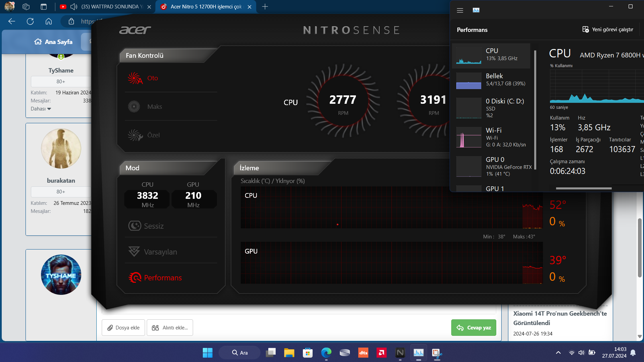
Task: Select CPU in Task Manager performance list
Action: [491, 56]
